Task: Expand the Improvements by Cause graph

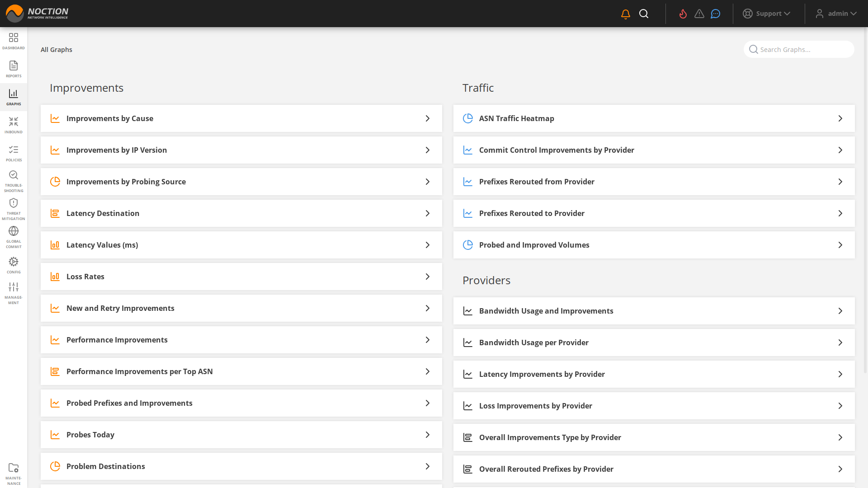Action: click(x=241, y=118)
